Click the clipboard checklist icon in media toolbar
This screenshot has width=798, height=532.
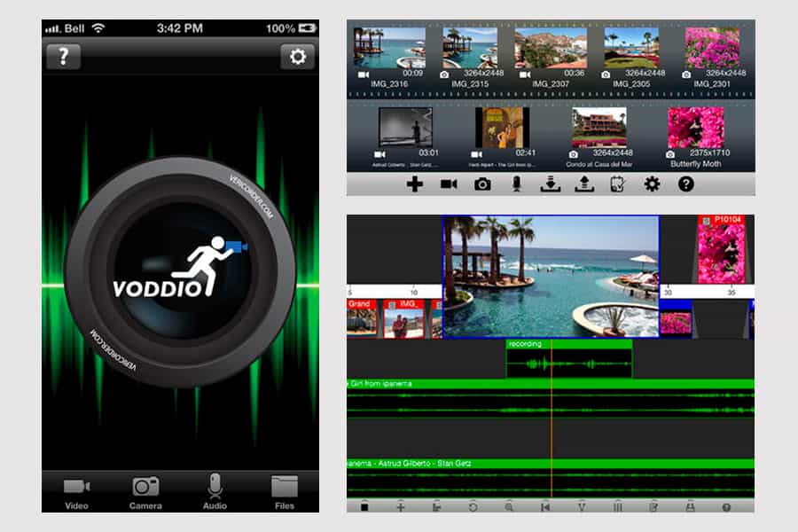(x=617, y=184)
